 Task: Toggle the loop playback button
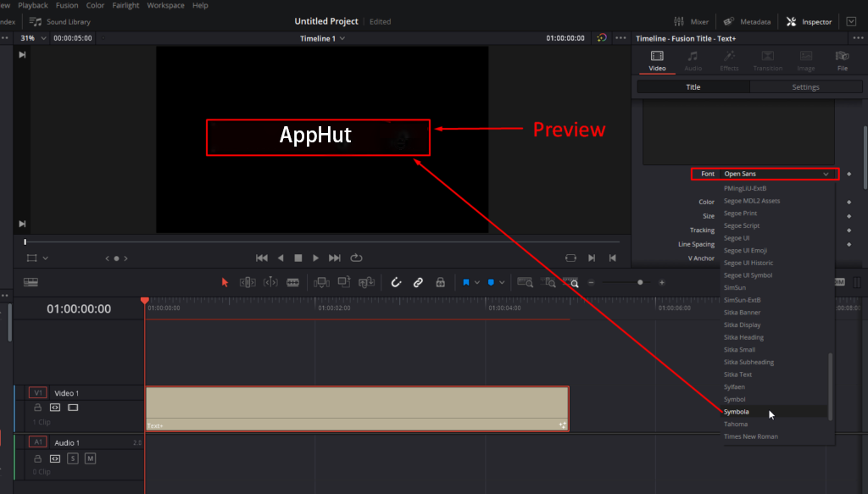pos(357,258)
